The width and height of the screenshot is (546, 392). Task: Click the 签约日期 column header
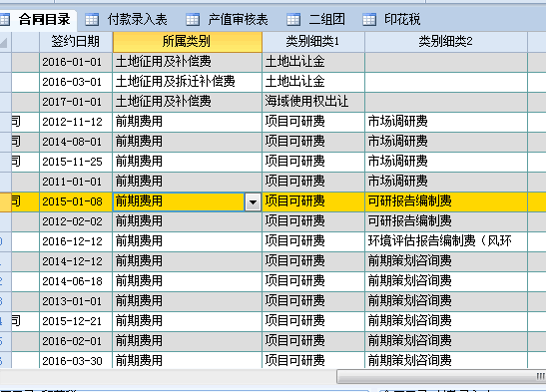pos(76,42)
